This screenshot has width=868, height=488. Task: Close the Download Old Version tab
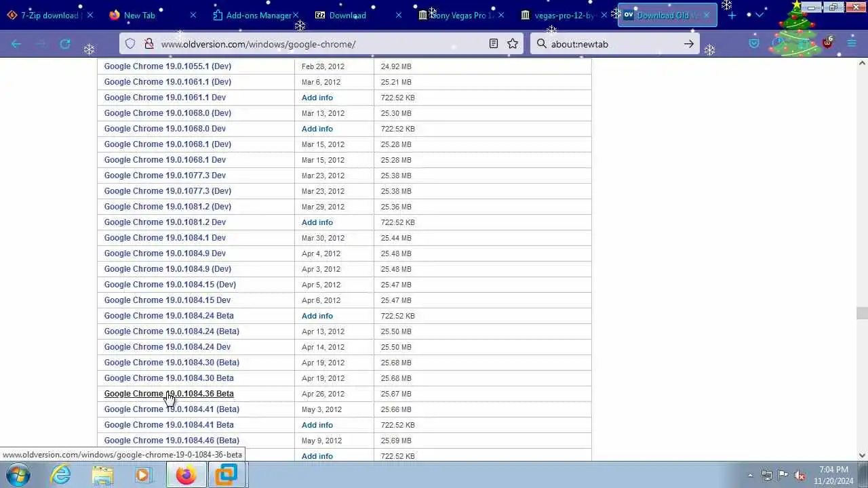click(706, 15)
